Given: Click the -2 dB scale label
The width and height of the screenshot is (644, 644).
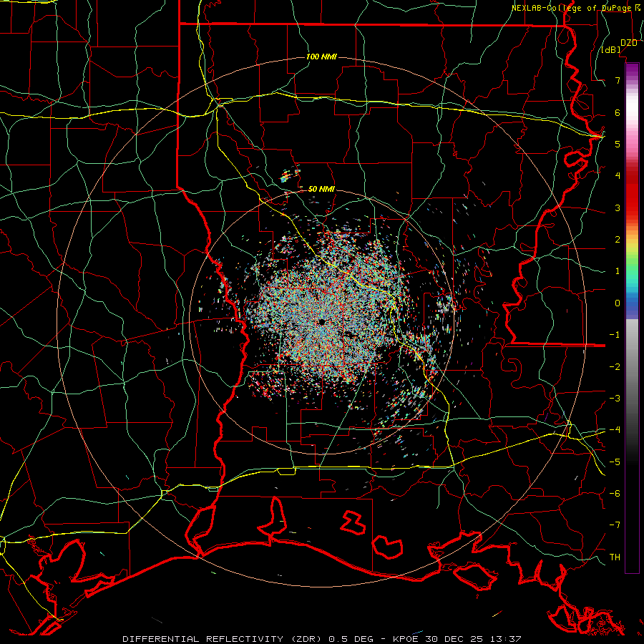Looking at the screenshot, I should (x=615, y=367).
